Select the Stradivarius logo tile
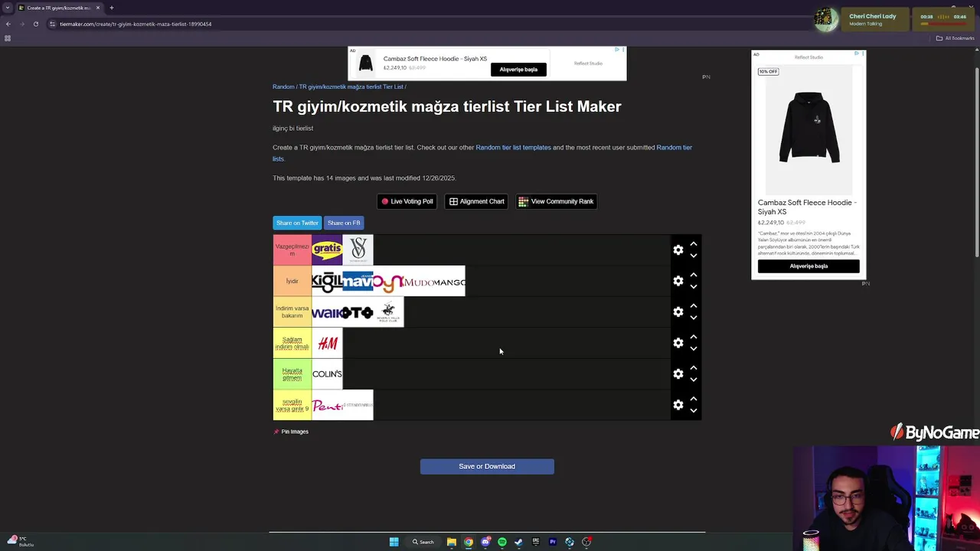 pos(358,405)
